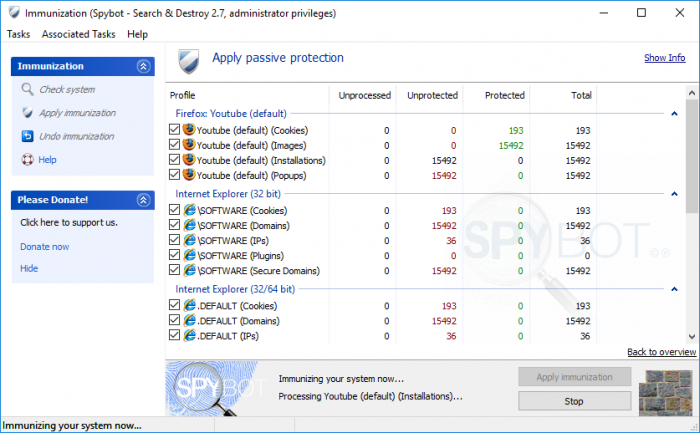
Task: Click the vertical scrollbar down arrow
Action: (x=692, y=337)
